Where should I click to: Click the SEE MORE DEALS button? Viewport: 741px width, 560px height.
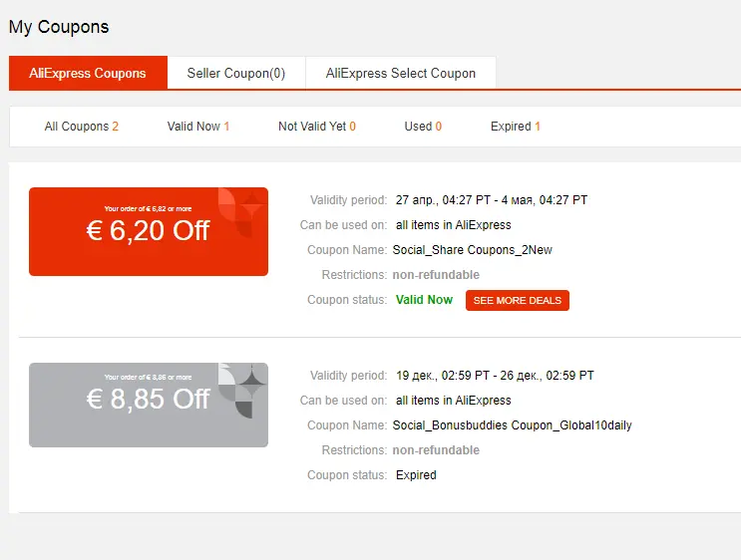click(518, 300)
